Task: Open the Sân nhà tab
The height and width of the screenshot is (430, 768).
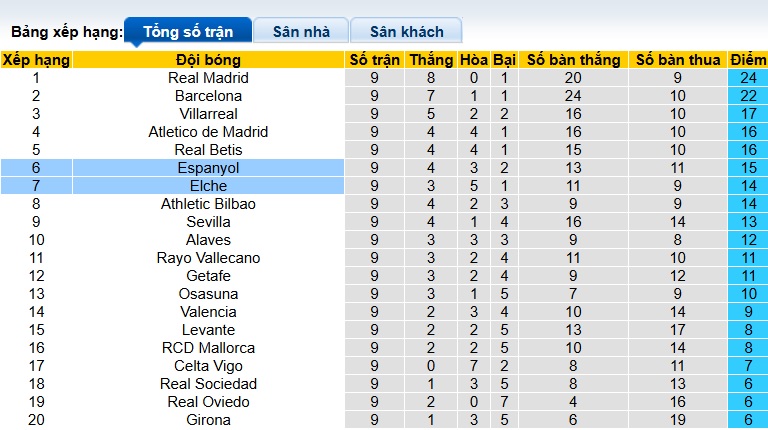Action: (301, 31)
